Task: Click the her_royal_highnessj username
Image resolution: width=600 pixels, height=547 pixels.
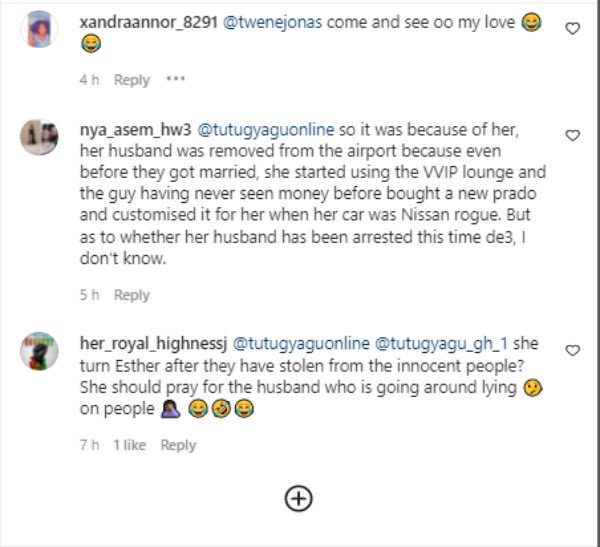Action: (x=153, y=343)
